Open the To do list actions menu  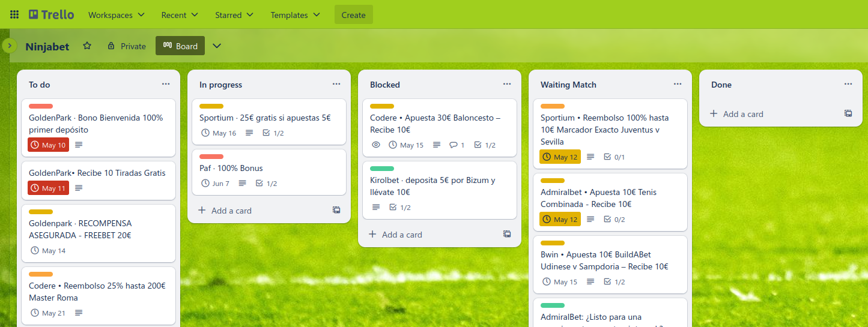click(166, 84)
